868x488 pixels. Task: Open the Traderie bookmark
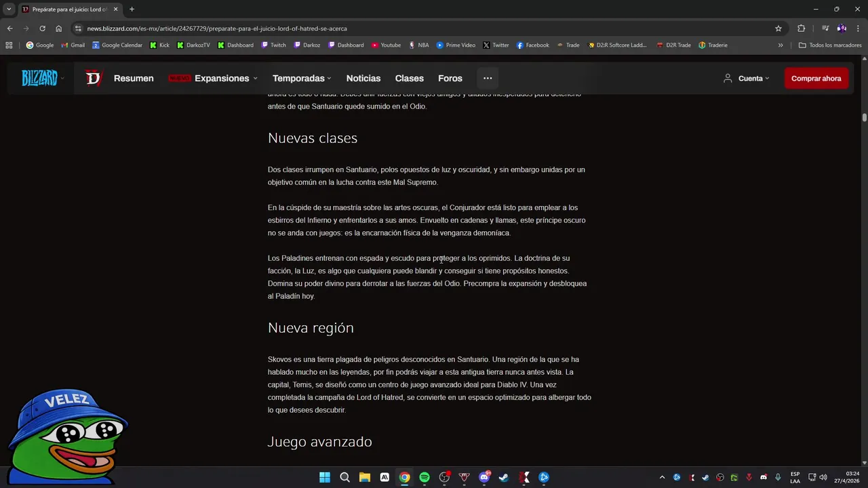click(x=713, y=45)
